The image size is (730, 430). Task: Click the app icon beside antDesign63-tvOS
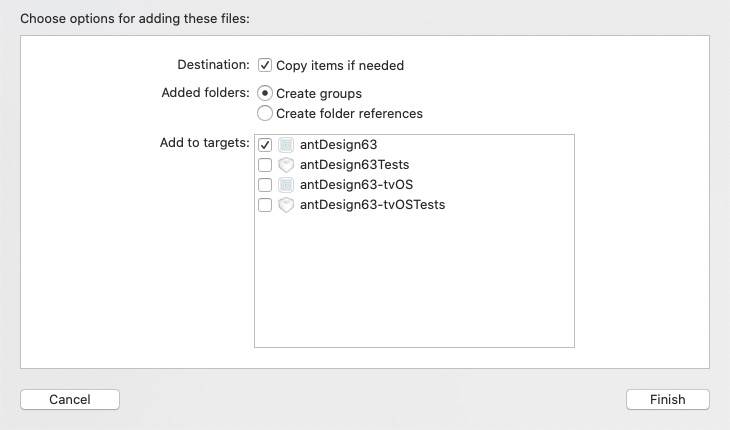pos(285,185)
